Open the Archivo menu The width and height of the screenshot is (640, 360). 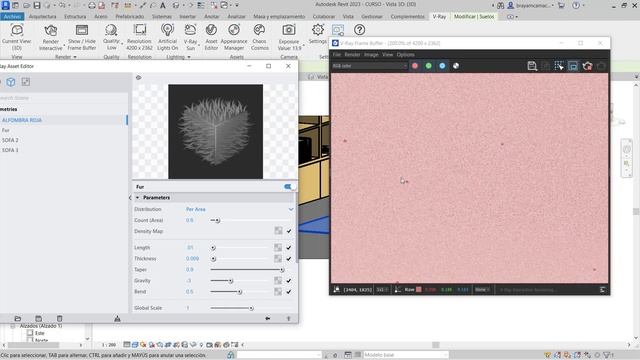pyautogui.click(x=12, y=16)
